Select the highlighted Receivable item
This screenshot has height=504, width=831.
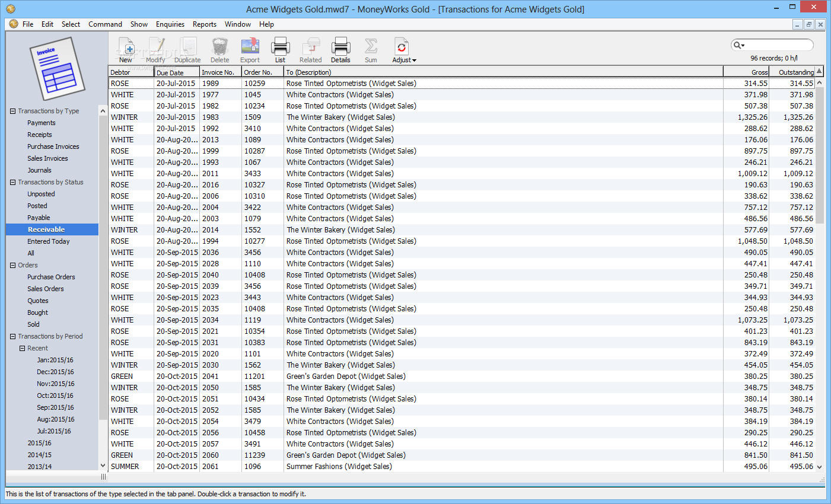(x=52, y=229)
